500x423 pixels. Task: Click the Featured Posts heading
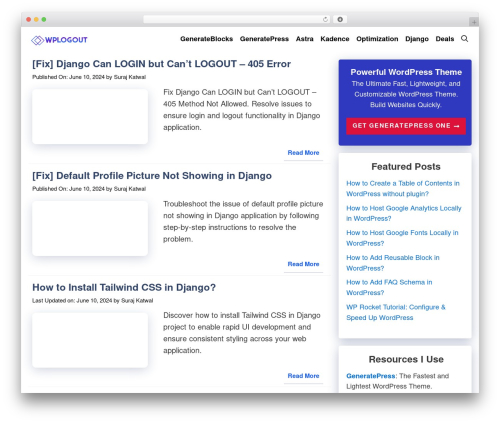coord(406,167)
